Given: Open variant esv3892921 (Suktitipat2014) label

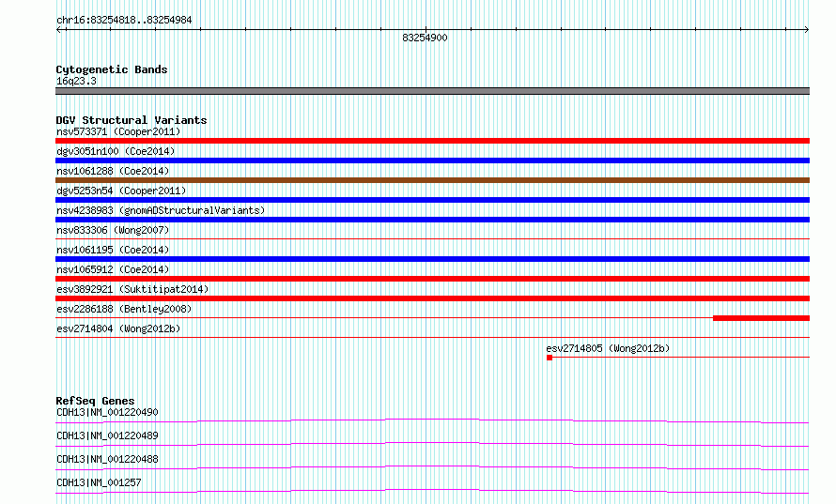Looking at the screenshot, I should click(x=132, y=289).
